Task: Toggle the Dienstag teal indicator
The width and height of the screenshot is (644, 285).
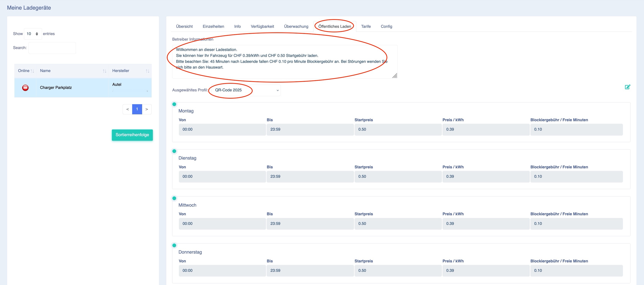Action: tap(174, 151)
